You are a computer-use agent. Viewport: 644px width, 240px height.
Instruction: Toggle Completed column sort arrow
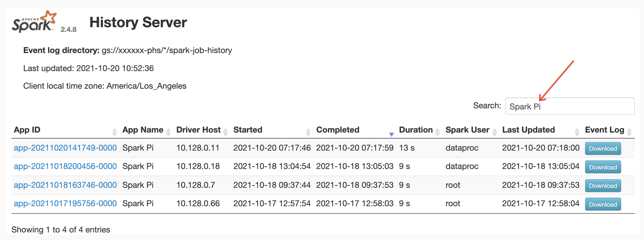coord(392,134)
